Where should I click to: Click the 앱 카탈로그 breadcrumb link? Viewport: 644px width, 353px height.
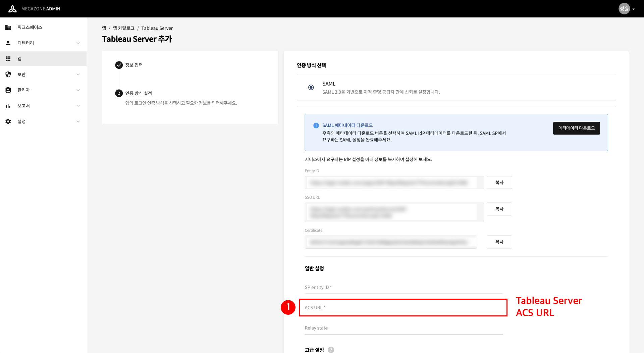coord(124,28)
